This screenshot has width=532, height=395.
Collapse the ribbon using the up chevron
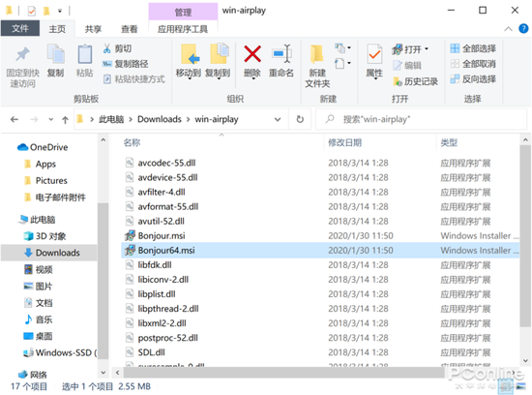pyautogui.click(x=508, y=29)
